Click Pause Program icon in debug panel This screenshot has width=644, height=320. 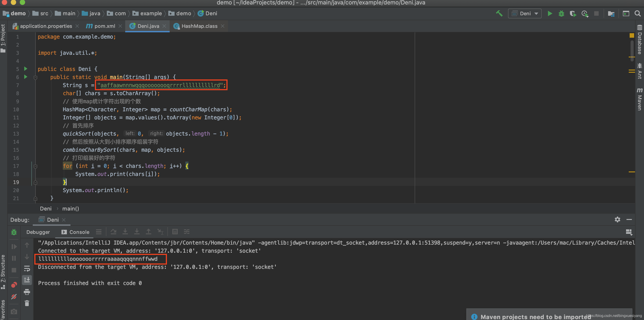(14, 258)
